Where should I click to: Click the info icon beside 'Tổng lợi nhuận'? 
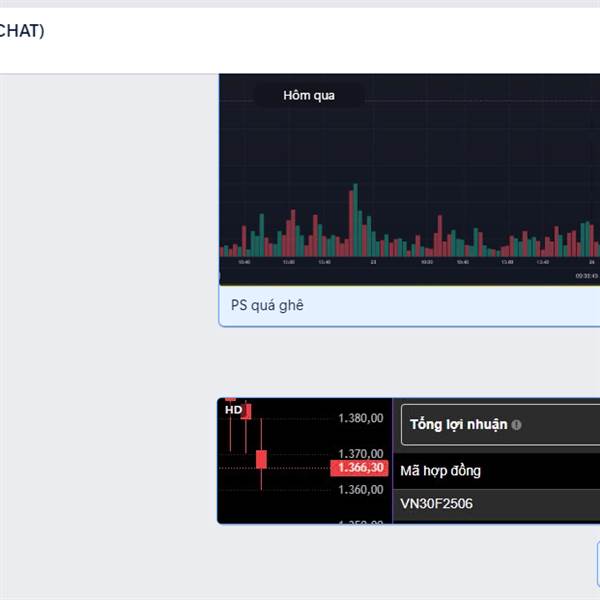tap(516, 425)
